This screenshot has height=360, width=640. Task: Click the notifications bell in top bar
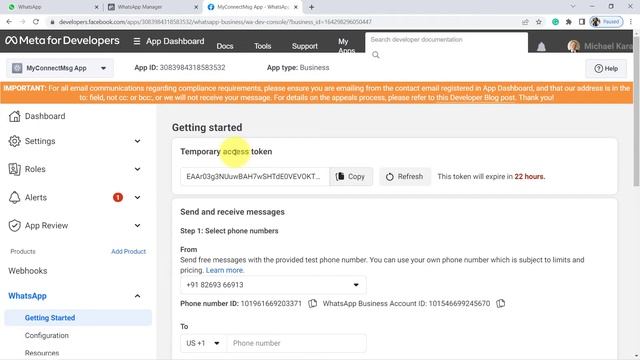[541, 47]
